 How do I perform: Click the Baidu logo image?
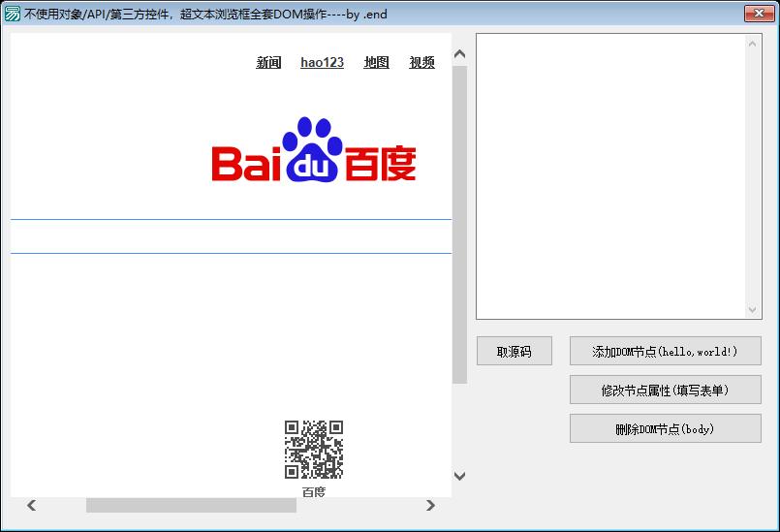[x=313, y=150]
